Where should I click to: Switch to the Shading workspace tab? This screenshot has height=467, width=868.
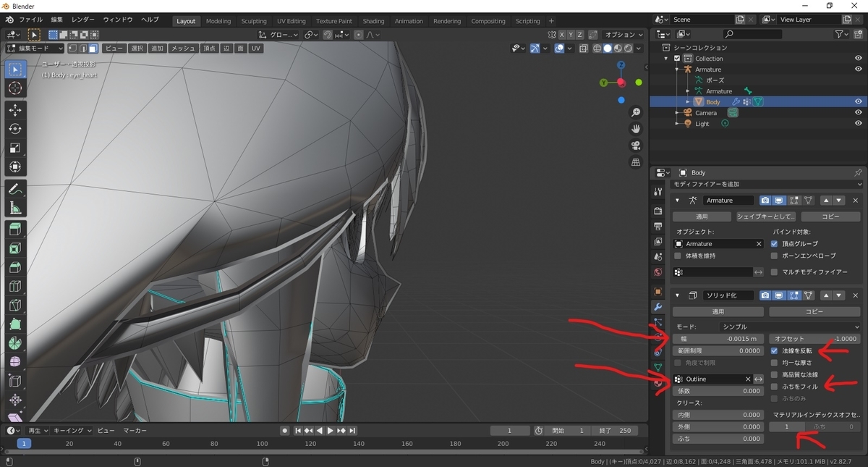[373, 21]
